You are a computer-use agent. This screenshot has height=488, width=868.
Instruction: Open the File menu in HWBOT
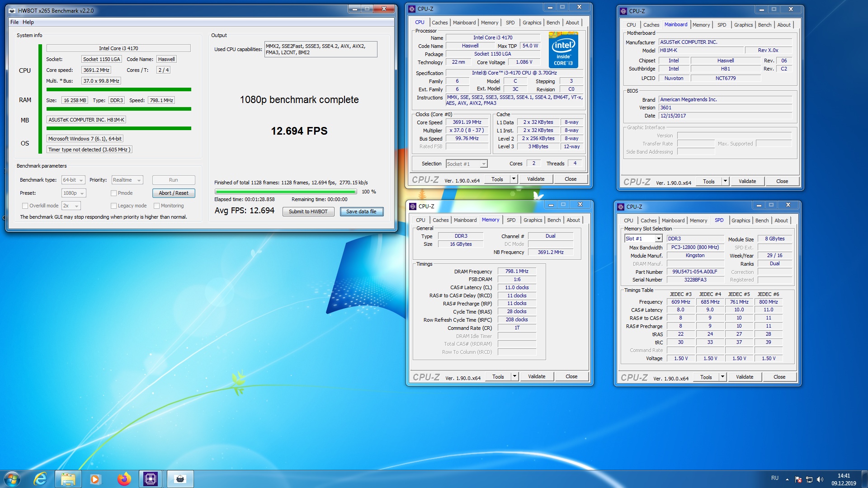14,22
